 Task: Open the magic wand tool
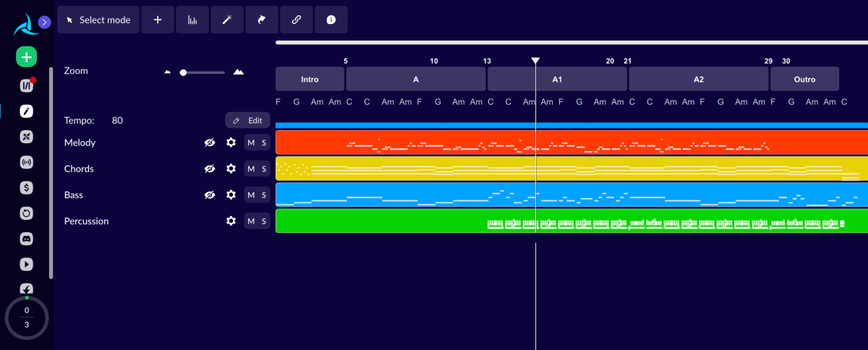[x=226, y=20]
